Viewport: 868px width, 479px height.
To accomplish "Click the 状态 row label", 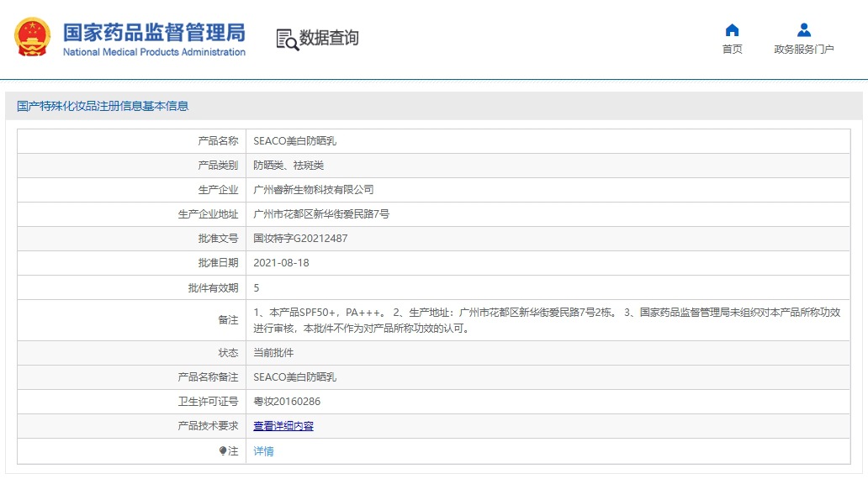I will [x=228, y=353].
